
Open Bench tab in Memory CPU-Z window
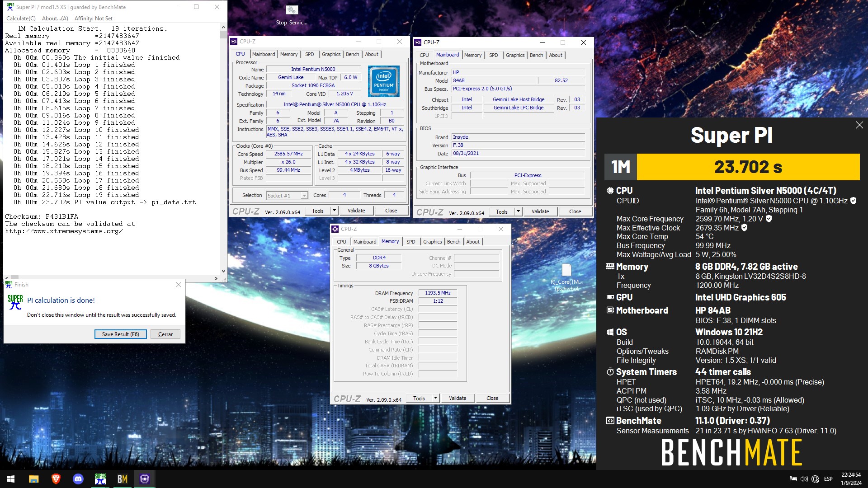pos(454,242)
